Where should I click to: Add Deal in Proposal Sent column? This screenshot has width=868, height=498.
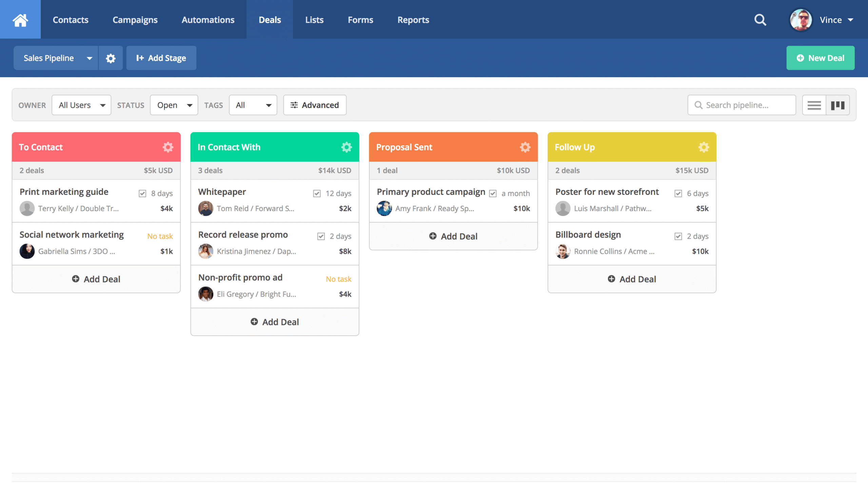click(453, 236)
